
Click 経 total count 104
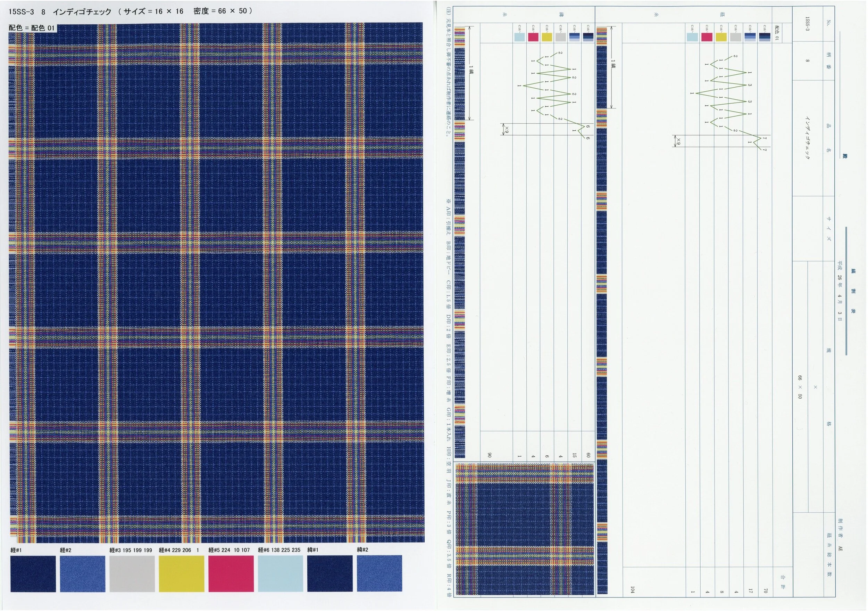[x=632, y=589]
